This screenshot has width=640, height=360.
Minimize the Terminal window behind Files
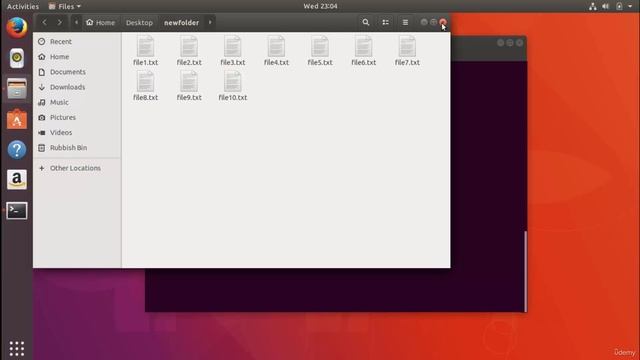(x=500, y=42)
